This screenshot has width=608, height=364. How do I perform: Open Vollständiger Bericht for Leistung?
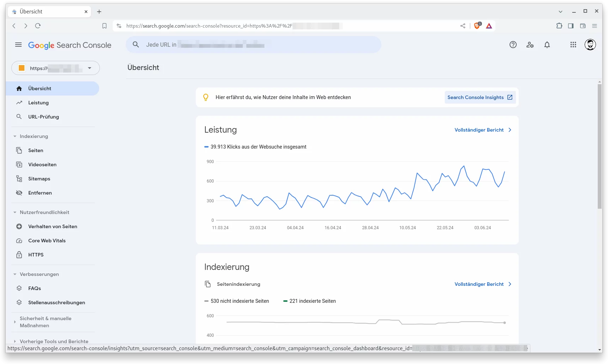(483, 130)
